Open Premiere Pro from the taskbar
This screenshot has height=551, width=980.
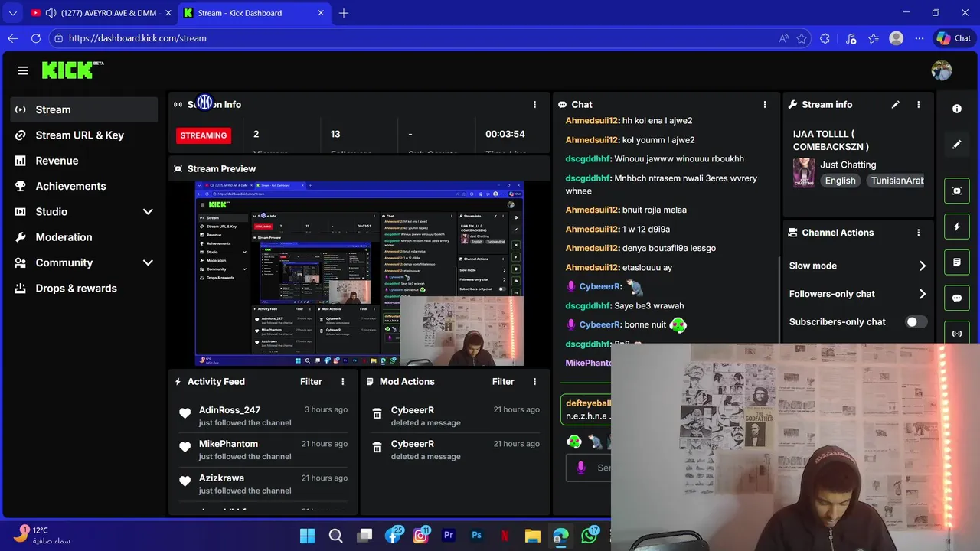[x=449, y=536]
